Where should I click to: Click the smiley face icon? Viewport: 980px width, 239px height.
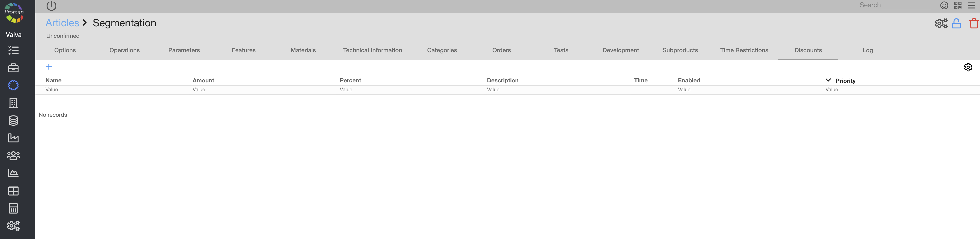point(944,5)
